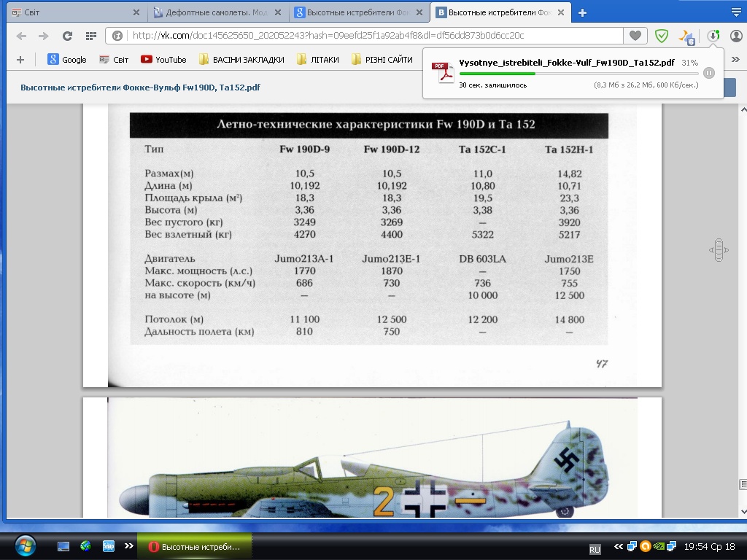
Task: Switch the RU keyboard language indicator
Action: (595, 549)
